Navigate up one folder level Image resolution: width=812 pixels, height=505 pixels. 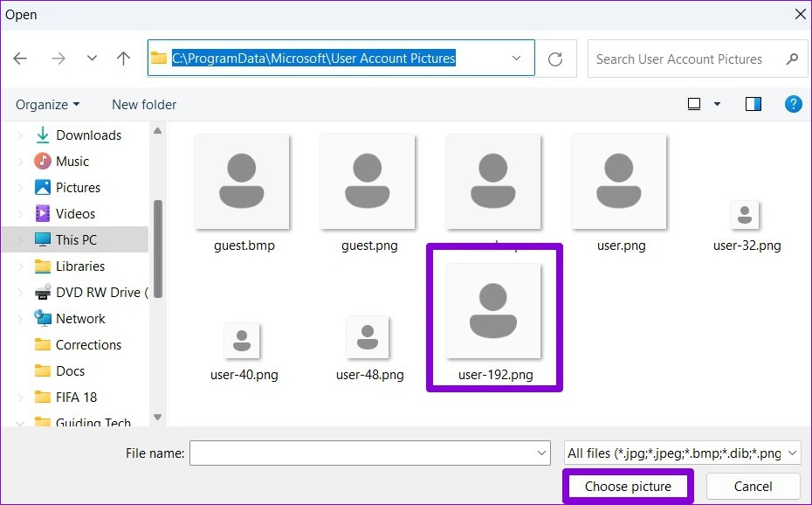(x=123, y=58)
